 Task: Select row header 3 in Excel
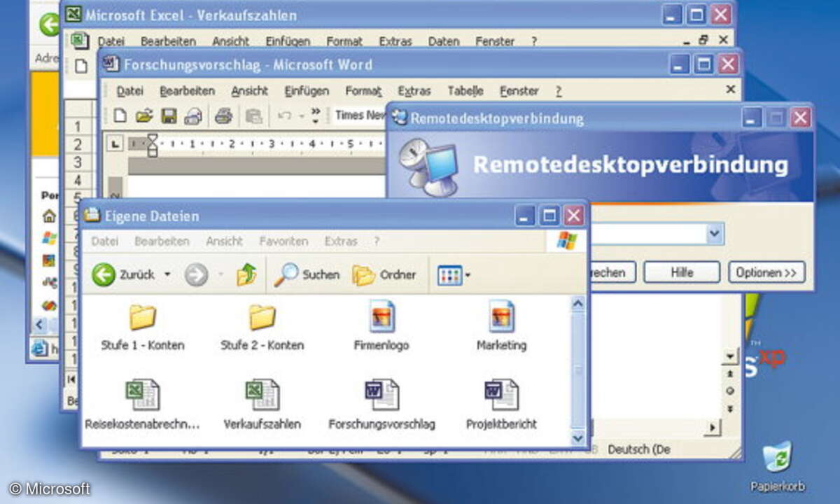(78, 162)
